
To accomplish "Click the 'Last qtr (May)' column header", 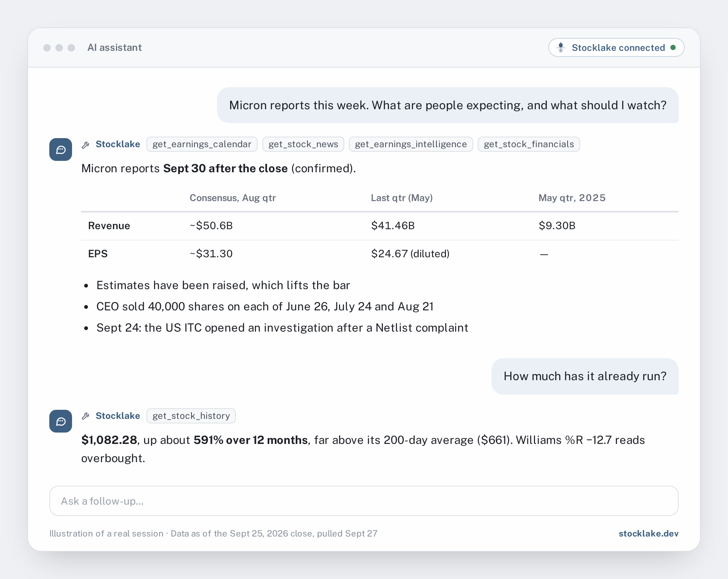I will pyautogui.click(x=402, y=198).
